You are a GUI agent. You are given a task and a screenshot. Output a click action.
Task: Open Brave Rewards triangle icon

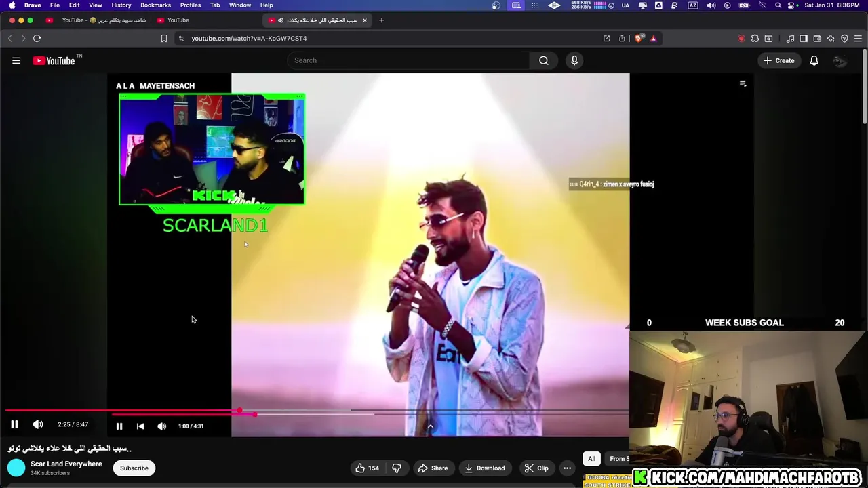653,39
